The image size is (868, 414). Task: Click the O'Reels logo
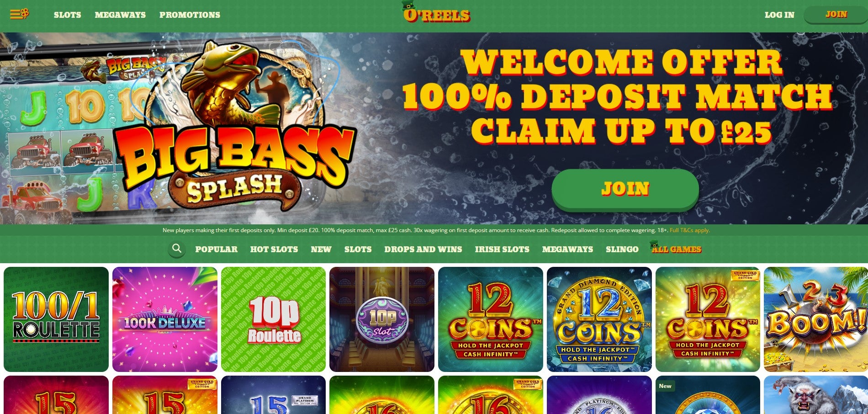(436, 13)
